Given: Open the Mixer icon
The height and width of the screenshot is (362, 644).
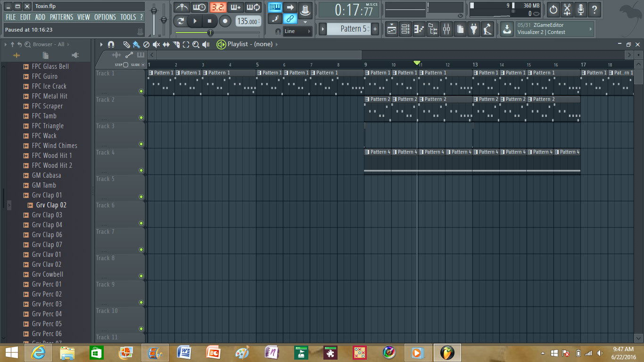Looking at the screenshot, I should click(x=446, y=29).
